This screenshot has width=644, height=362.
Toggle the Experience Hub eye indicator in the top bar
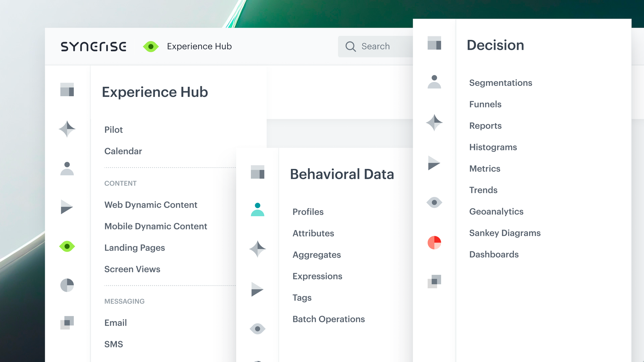[151, 46]
